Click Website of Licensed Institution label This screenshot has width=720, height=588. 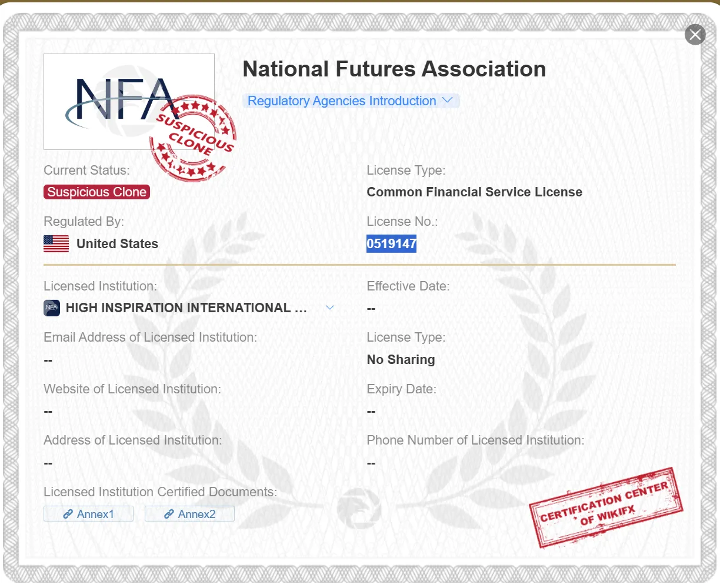(132, 389)
